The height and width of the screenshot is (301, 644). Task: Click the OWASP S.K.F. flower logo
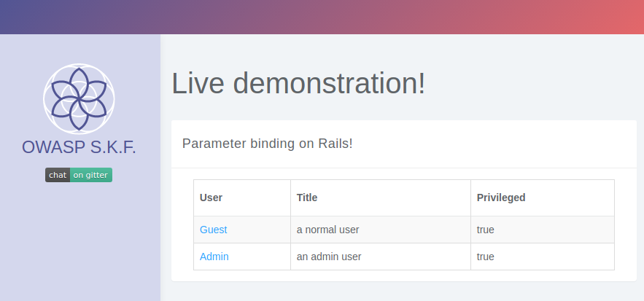79,98
